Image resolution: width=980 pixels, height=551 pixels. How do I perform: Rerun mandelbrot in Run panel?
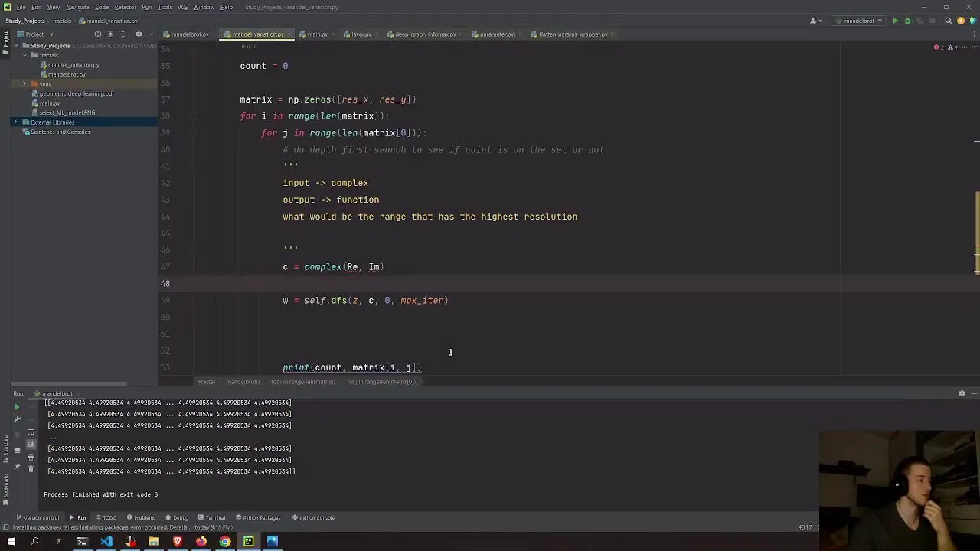click(17, 408)
